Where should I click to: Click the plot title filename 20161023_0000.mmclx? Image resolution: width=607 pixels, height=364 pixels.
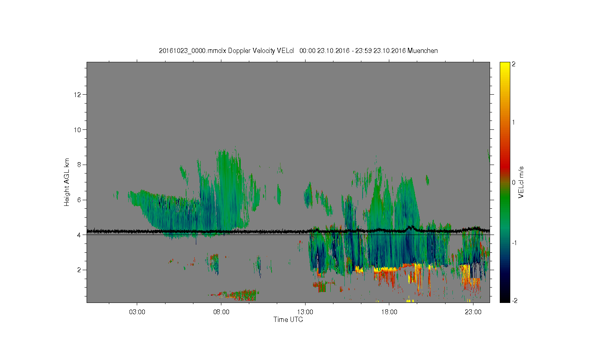coord(193,51)
